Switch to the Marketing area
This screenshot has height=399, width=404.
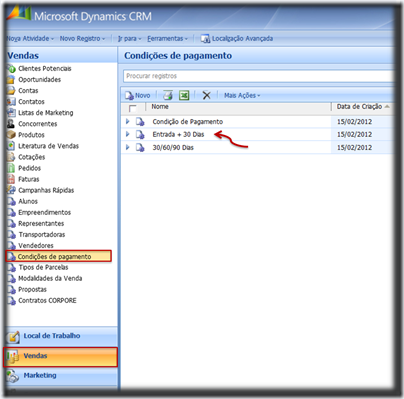(x=61, y=376)
